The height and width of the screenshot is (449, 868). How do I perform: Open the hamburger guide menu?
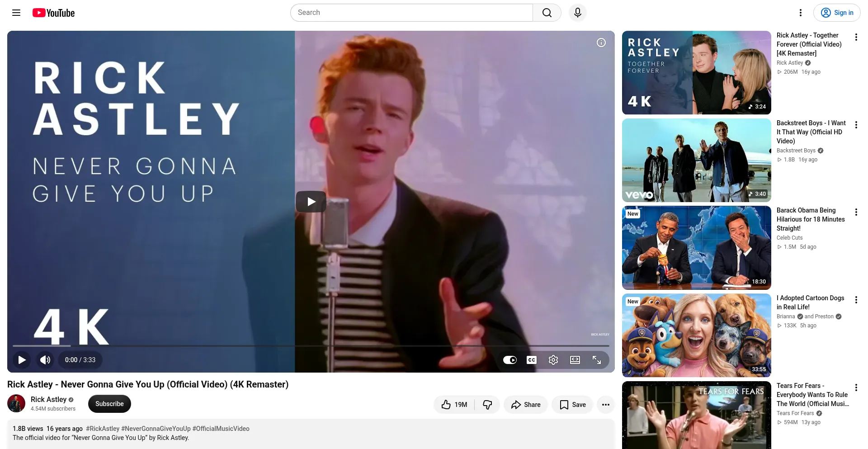[16, 13]
